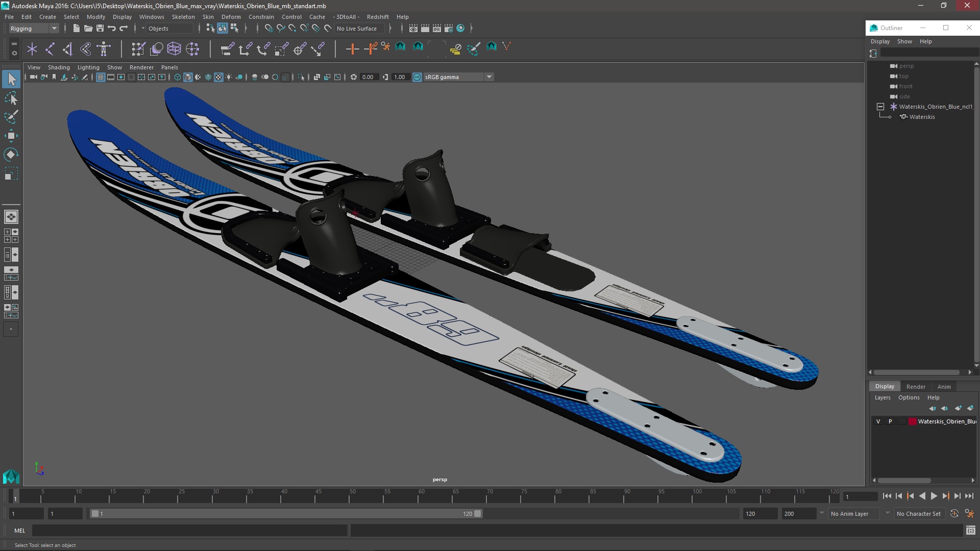The width and height of the screenshot is (980, 551).
Task: Play the animation backwards
Action: coord(922,496)
